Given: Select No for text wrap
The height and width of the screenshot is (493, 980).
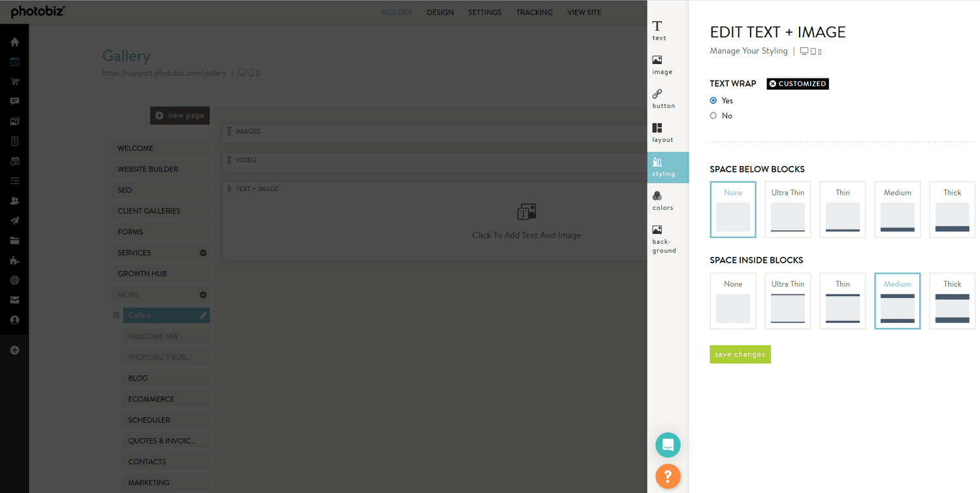Looking at the screenshot, I should tap(713, 116).
